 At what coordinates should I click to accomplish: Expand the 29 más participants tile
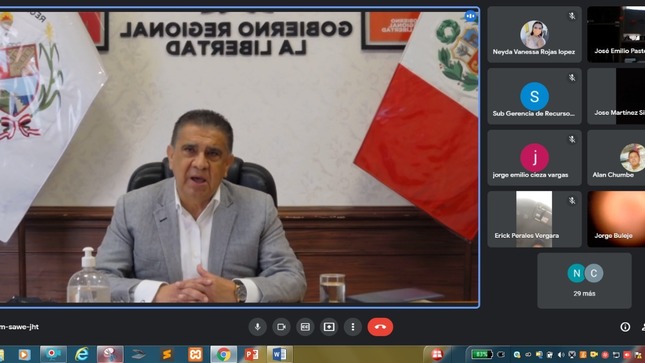click(584, 281)
